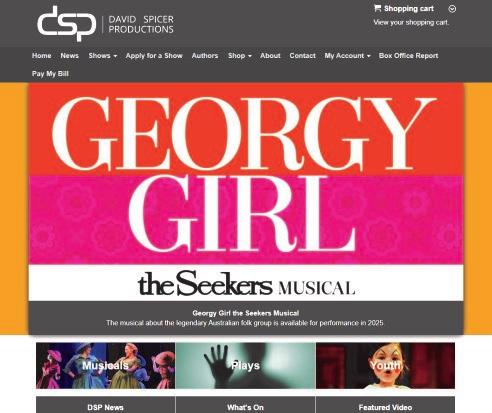Open the Shows dropdown menu
This screenshot has height=413, width=492.
pos(103,56)
